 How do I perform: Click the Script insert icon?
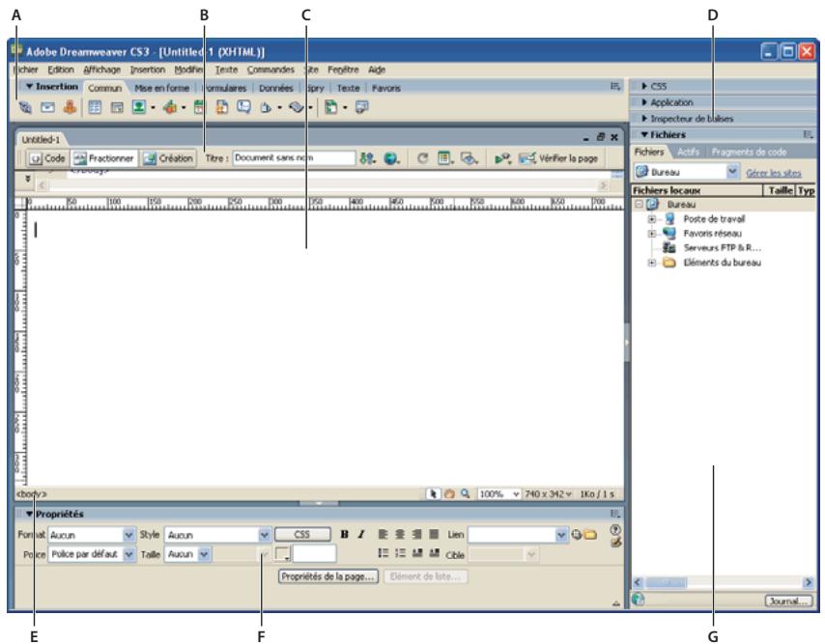tap(297, 107)
